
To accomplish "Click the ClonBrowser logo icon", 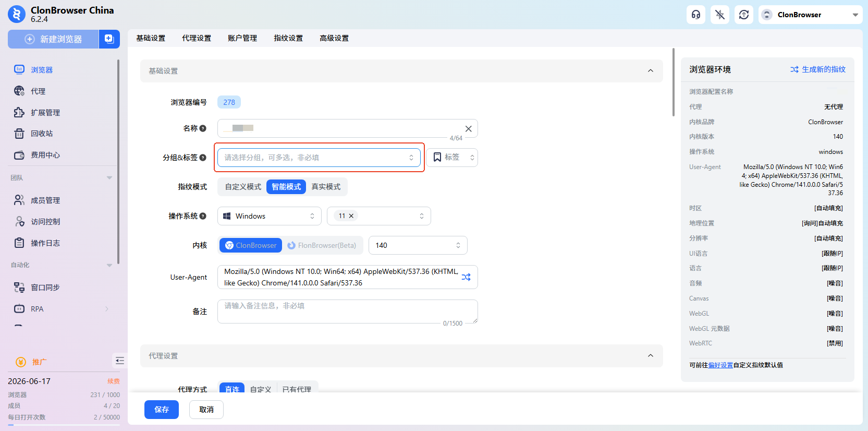I will coord(17,14).
